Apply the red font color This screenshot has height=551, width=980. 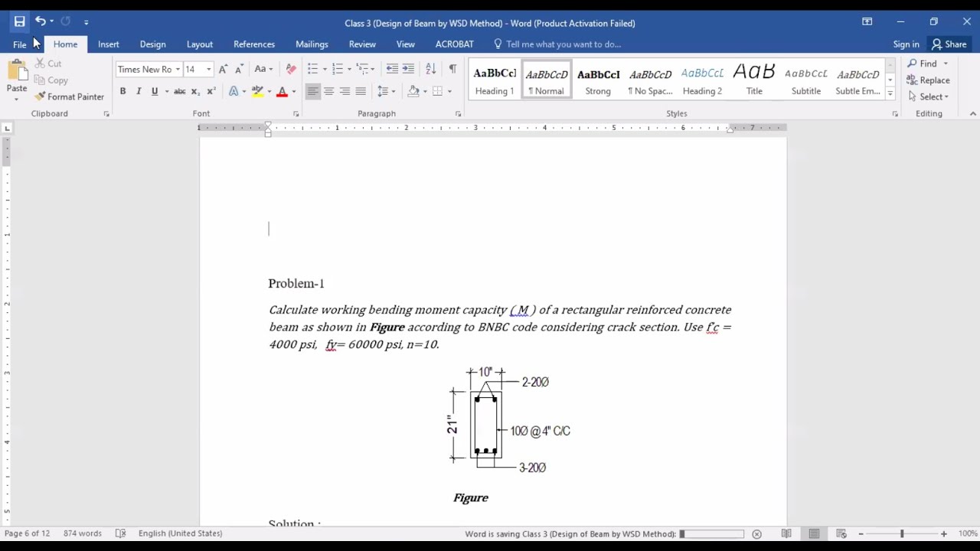[x=282, y=91]
